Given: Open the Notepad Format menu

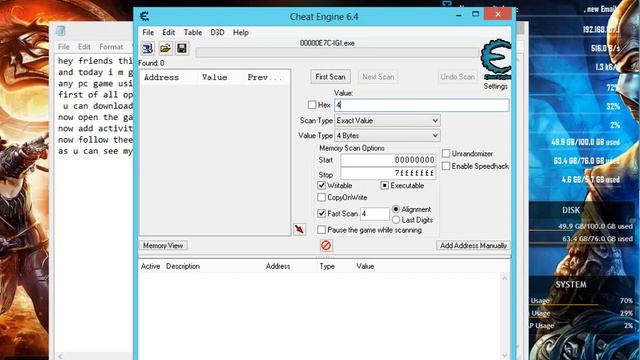Looking at the screenshot, I should click(111, 47).
